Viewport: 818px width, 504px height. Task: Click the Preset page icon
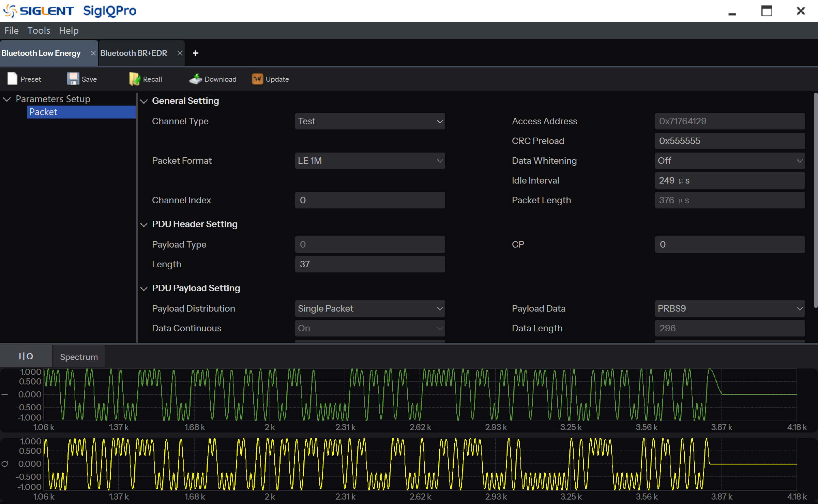click(12, 79)
